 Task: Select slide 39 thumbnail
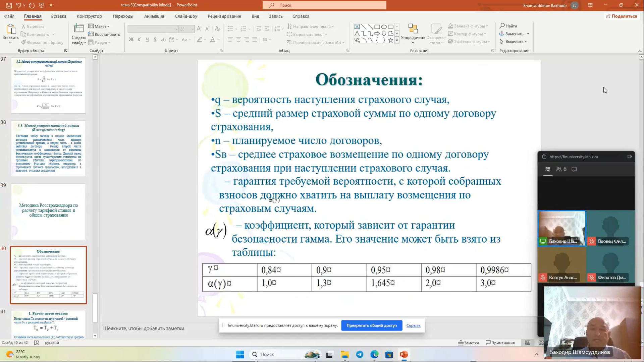pos(48,212)
